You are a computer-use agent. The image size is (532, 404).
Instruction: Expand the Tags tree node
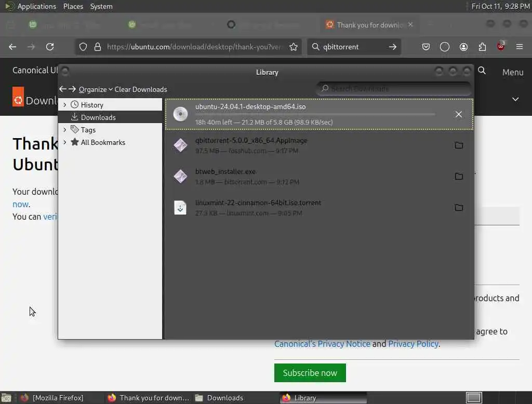click(x=64, y=130)
